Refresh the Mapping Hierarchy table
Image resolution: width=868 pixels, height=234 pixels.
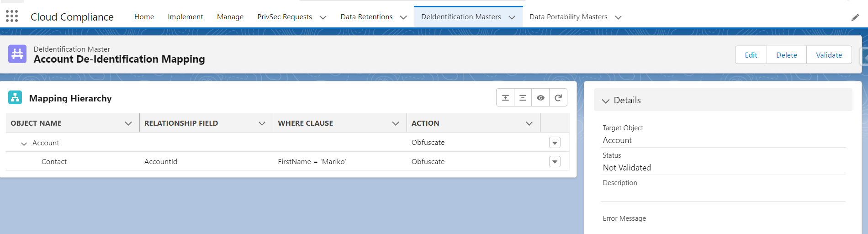pos(558,98)
